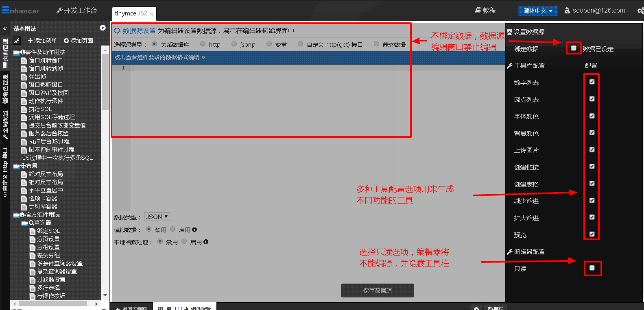Collapse the 事件及动作用法 folder
Screen dimensions: 644x310
pos(16,52)
